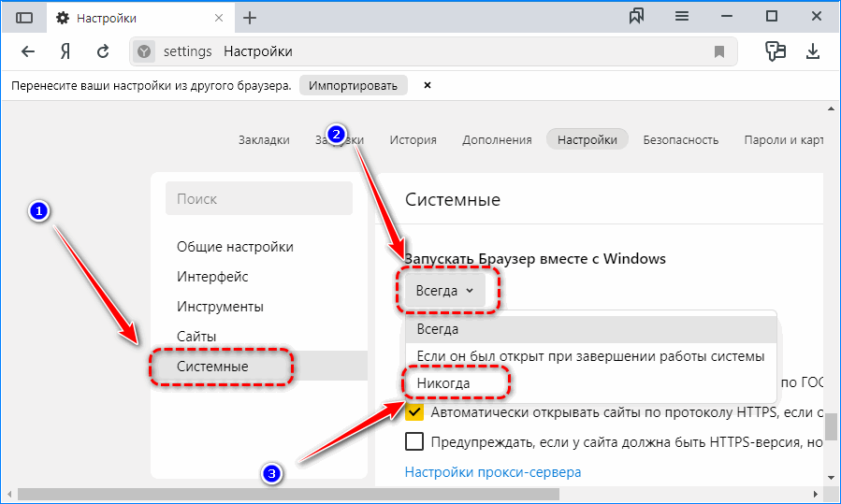
Task: Open the downloads arrow icon
Action: point(813,51)
